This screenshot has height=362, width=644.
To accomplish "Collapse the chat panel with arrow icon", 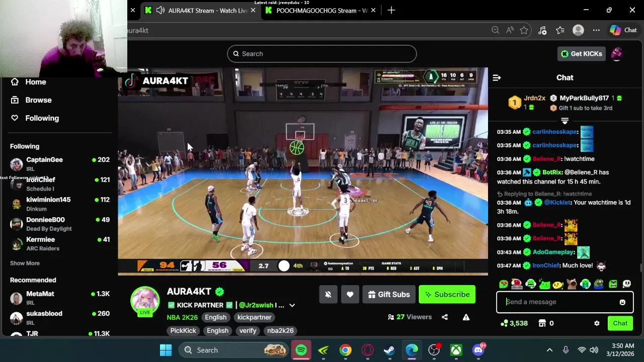I will pos(497,77).
